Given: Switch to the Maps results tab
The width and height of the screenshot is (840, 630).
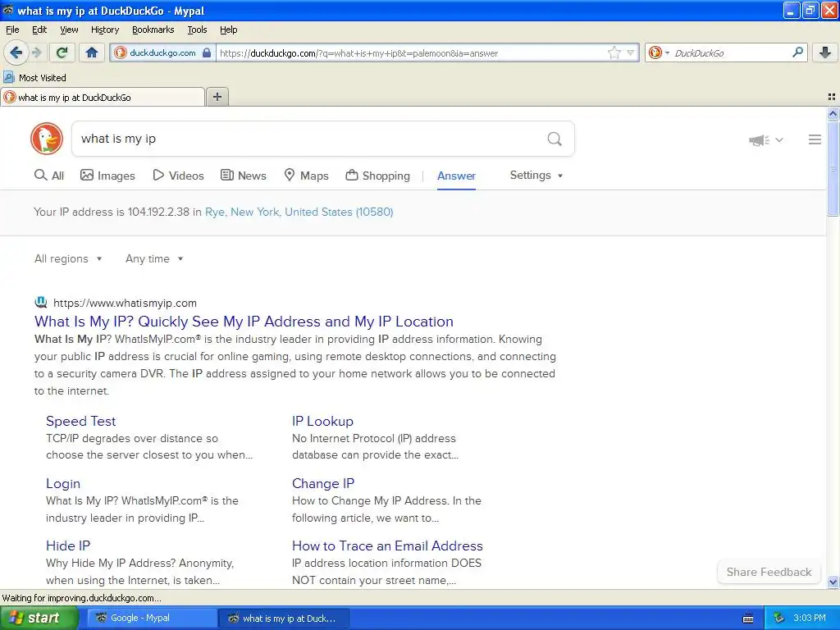Looking at the screenshot, I should pyautogui.click(x=307, y=176).
